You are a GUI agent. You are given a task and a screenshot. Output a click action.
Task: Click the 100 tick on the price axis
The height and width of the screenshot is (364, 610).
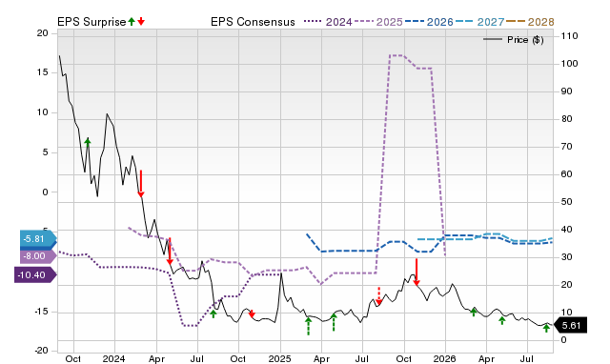click(570, 64)
